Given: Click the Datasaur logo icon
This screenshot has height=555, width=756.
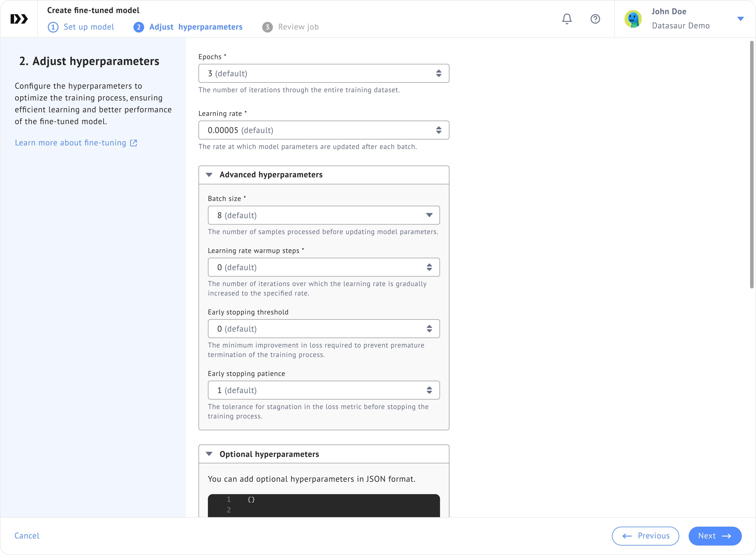Looking at the screenshot, I should pos(19,19).
